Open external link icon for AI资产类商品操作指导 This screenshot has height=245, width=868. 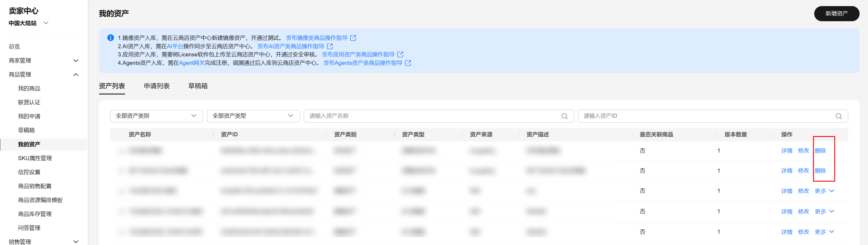click(x=330, y=47)
